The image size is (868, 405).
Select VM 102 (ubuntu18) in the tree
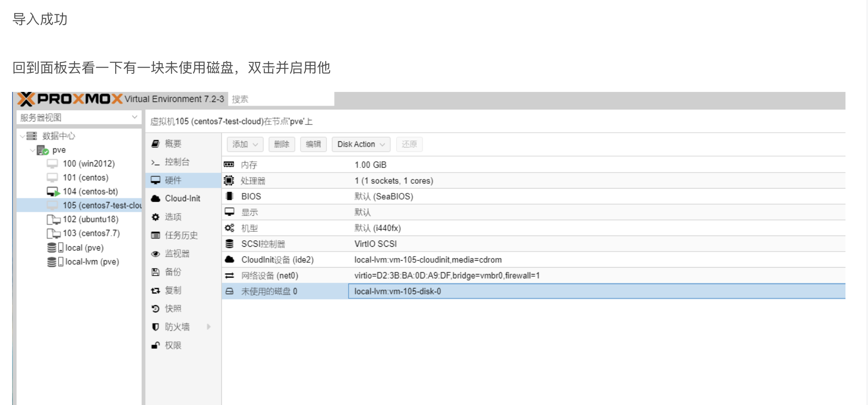pyautogui.click(x=90, y=219)
